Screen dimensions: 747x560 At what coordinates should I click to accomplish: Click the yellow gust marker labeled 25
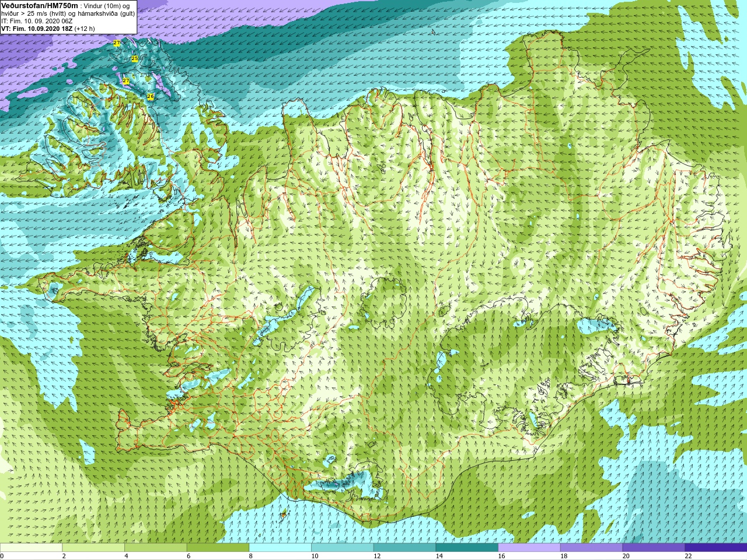(x=135, y=59)
